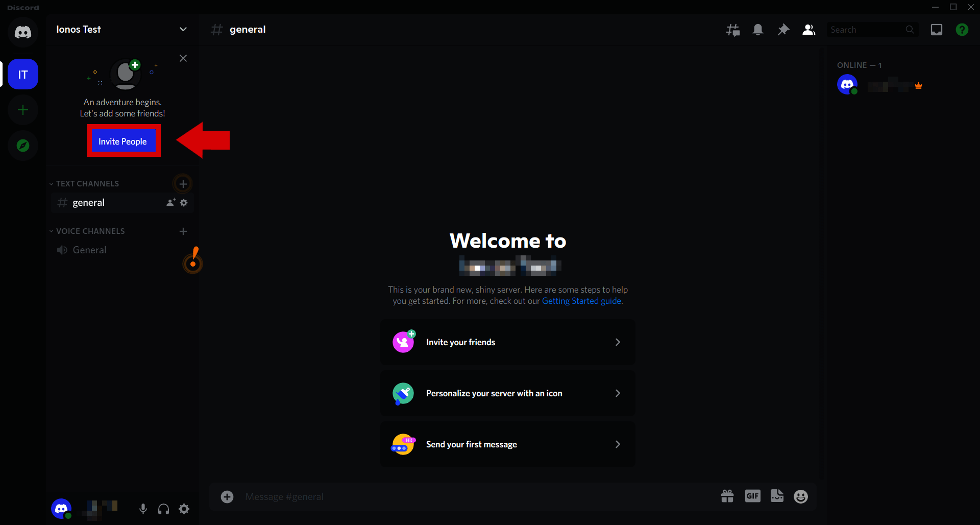The height and width of the screenshot is (525, 980).
Task: Create a new text channel
Action: (183, 183)
